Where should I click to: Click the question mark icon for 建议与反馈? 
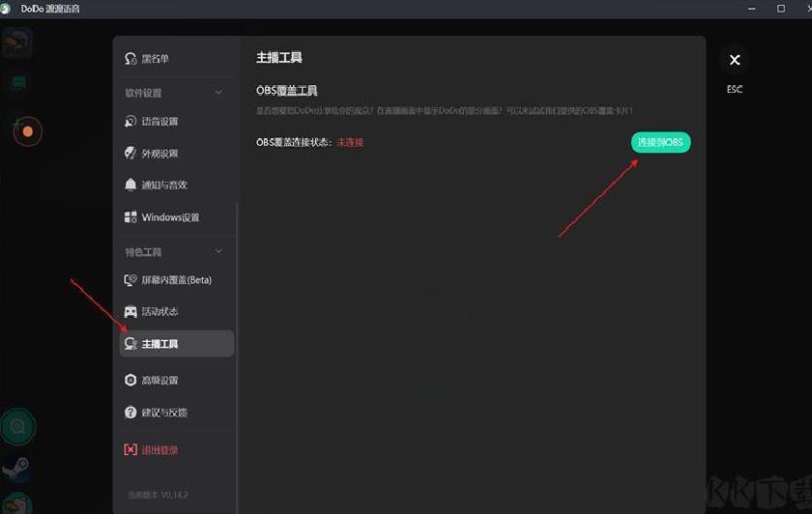coord(130,413)
